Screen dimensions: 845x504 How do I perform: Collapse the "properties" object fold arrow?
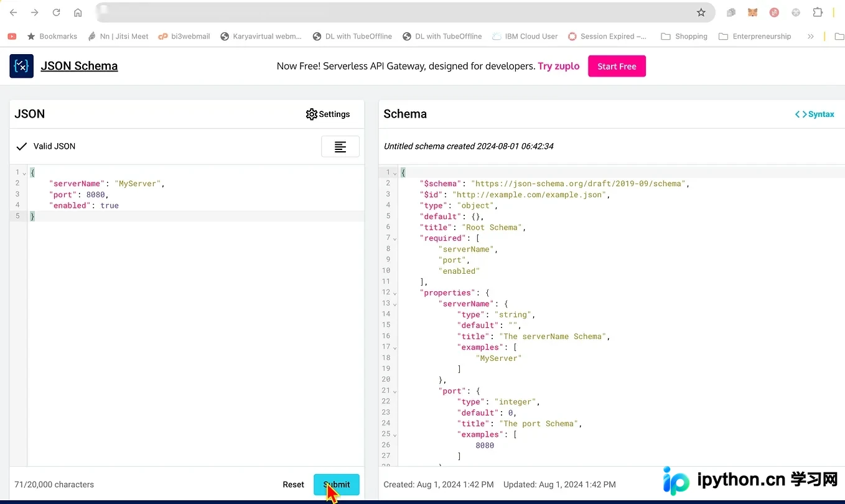[x=394, y=293]
